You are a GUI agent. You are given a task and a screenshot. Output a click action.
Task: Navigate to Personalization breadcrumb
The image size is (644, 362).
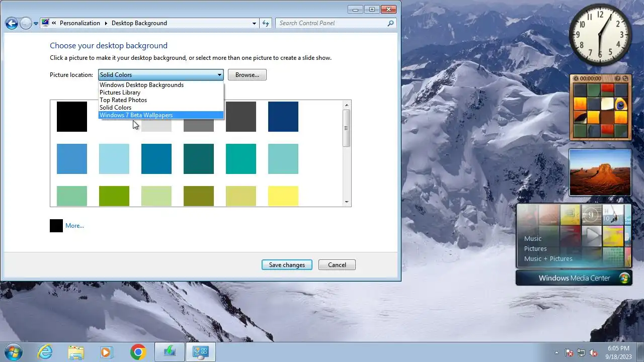point(79,23)
